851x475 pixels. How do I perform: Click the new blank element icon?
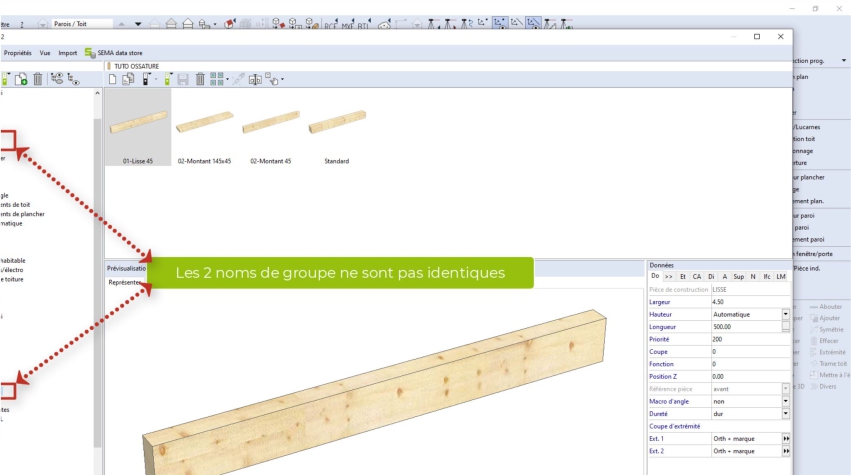[x=113, y=79]
